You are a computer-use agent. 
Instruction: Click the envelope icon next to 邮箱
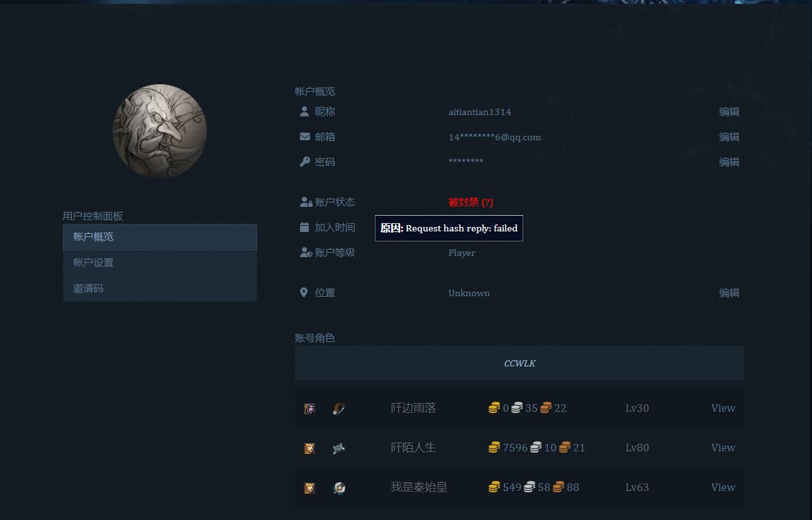[304, 136]
